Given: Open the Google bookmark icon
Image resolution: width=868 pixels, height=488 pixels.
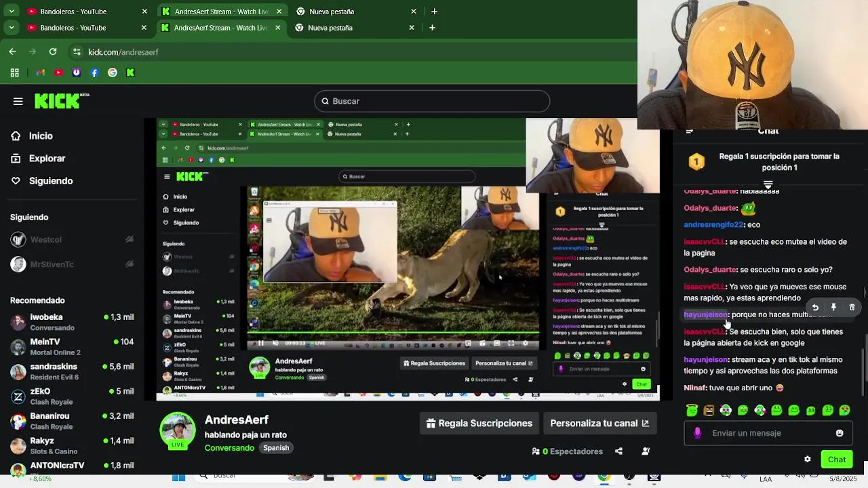Looking at the screenshot, I should (x=113, y=73).
